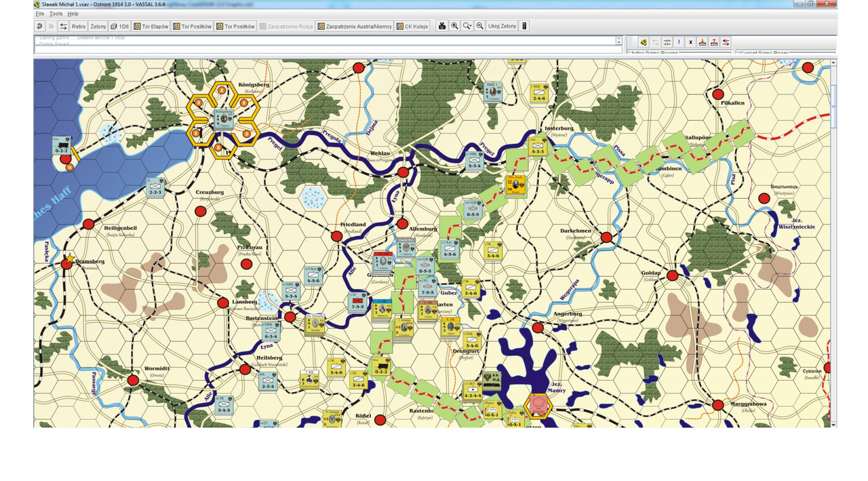Click the chat log scrollbar arrows
Screen dimensions: 868x481
[x=618, y=41]
